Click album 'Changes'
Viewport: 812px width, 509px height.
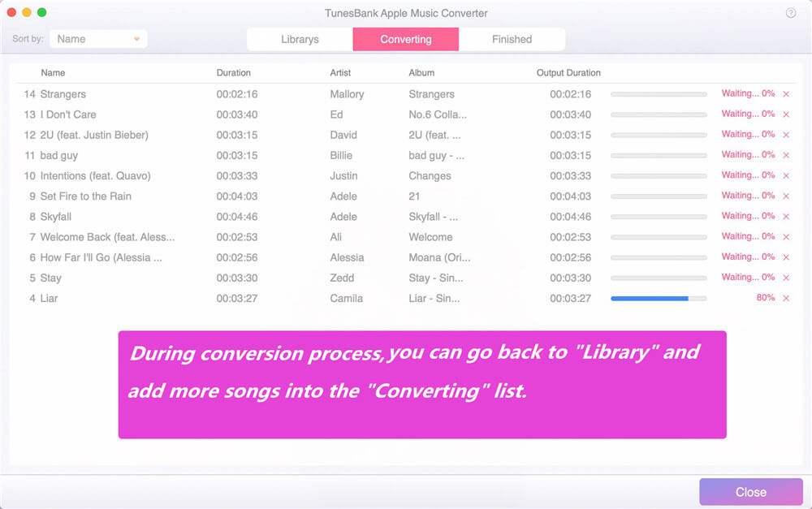click(x=430, y=176)
